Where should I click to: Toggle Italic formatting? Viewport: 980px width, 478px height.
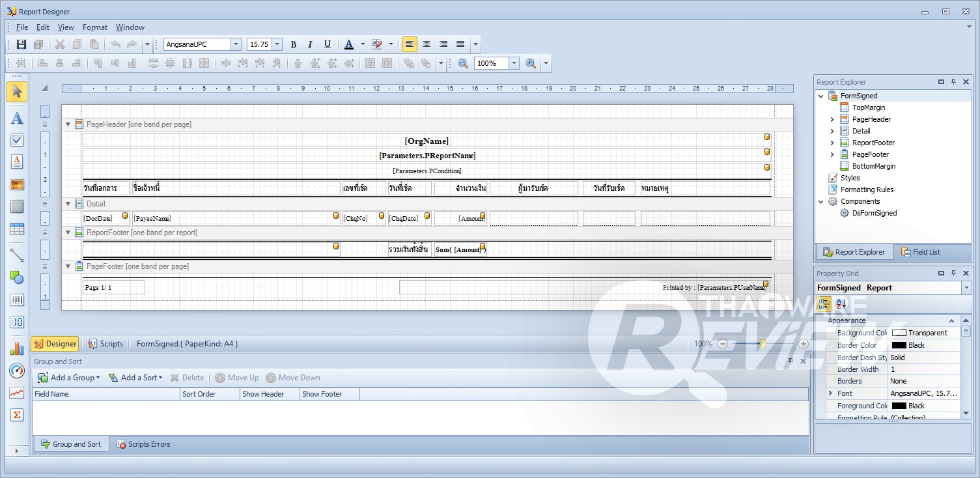point(310,44)
